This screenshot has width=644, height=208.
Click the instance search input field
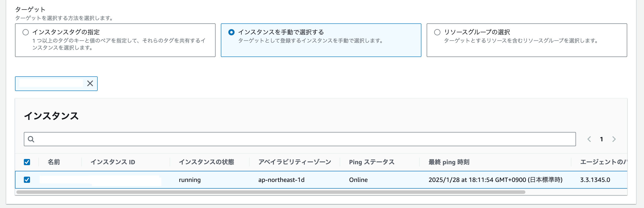300,139
